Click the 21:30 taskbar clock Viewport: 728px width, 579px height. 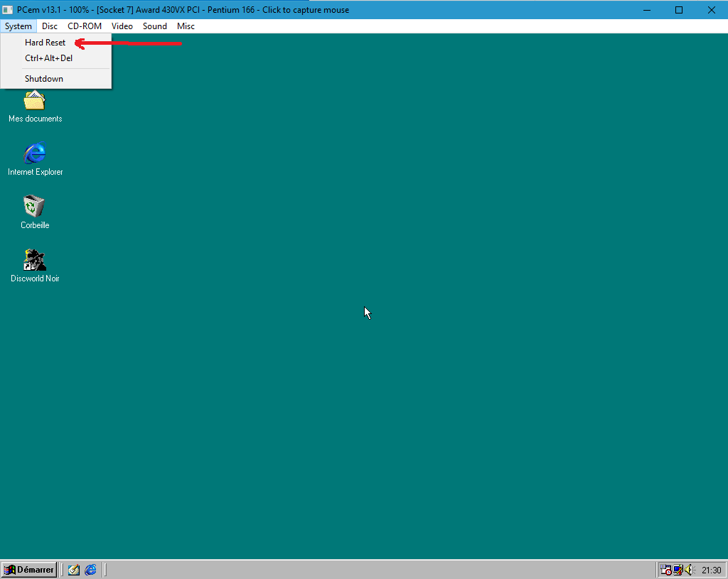click(711, 570)
